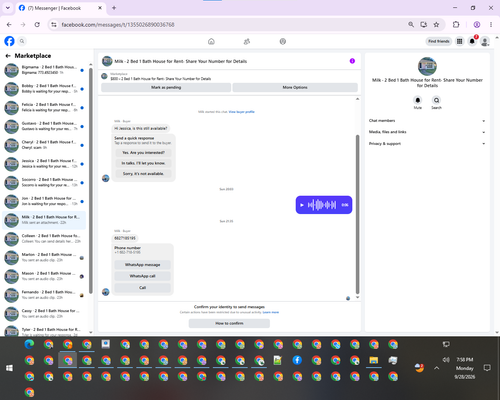Open the Facebook logo home link
Screen dimensions: 500x400
pyautogui.click(x=9, y=41)
